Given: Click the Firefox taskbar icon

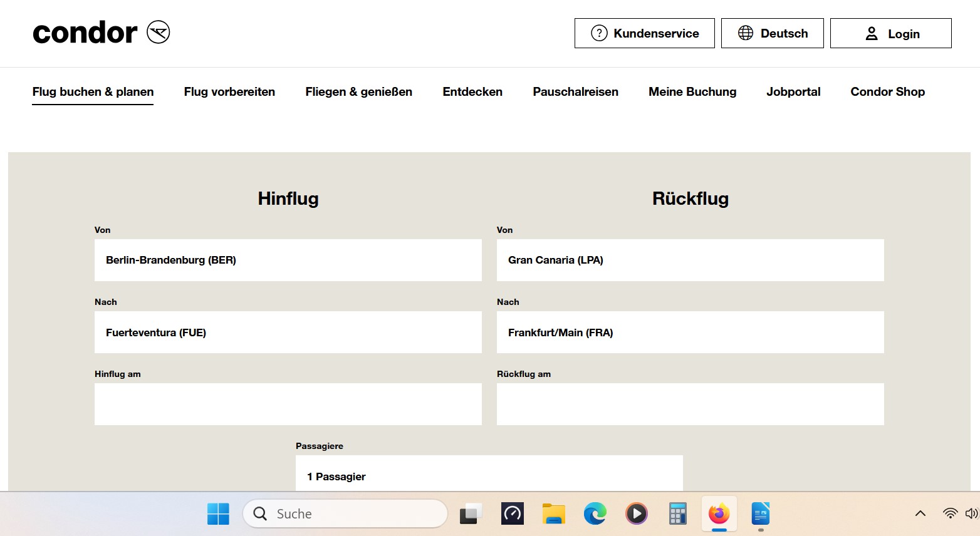Looking at the screenshot, I should pos(719,514).
